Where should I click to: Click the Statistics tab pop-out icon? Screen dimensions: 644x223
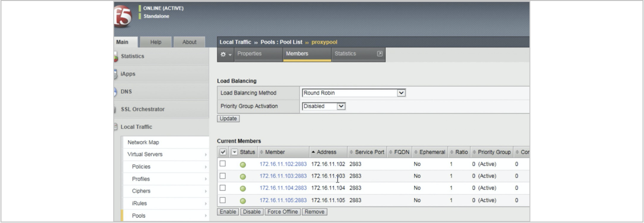(380, 54)
